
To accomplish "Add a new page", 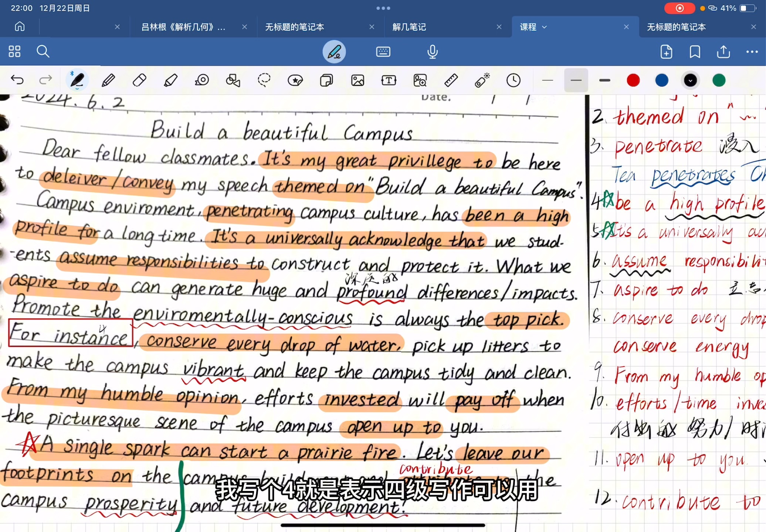I will tap(666, 52).
